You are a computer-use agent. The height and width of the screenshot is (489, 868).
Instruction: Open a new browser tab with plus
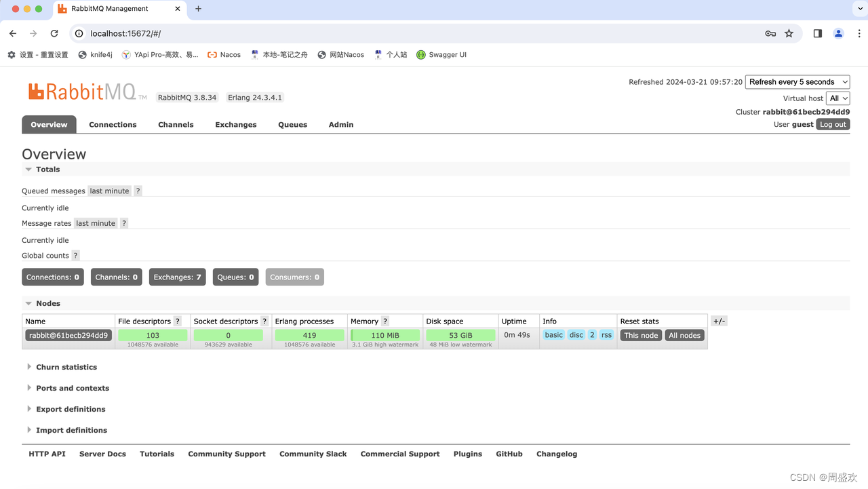[198, 9]
